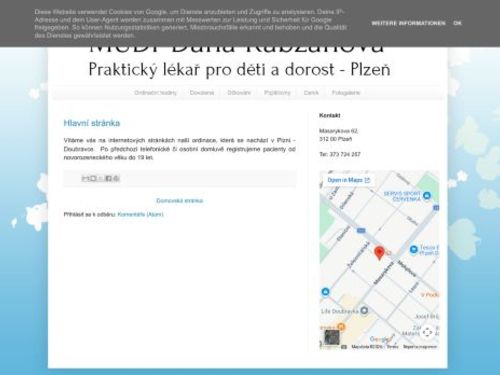
Task: Click the Praktický lékař pro děti subtitle
Action: [x=239, y=70]
